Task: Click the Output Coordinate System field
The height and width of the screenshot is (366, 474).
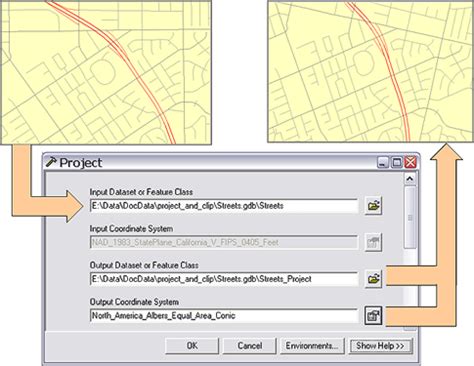Action: 224,315
